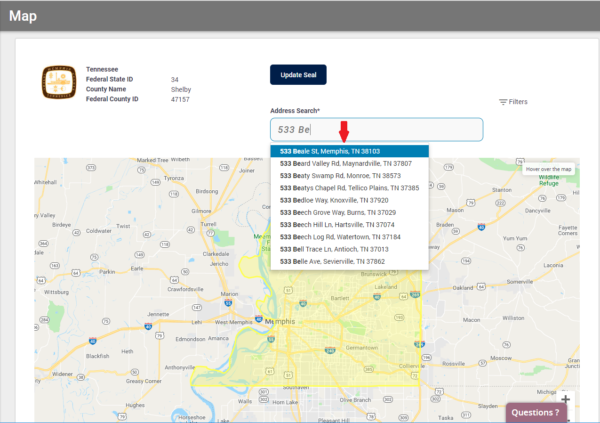Open the Questions ? help button
This screenshot has height=423, width=600.
[x=535, y=413]
